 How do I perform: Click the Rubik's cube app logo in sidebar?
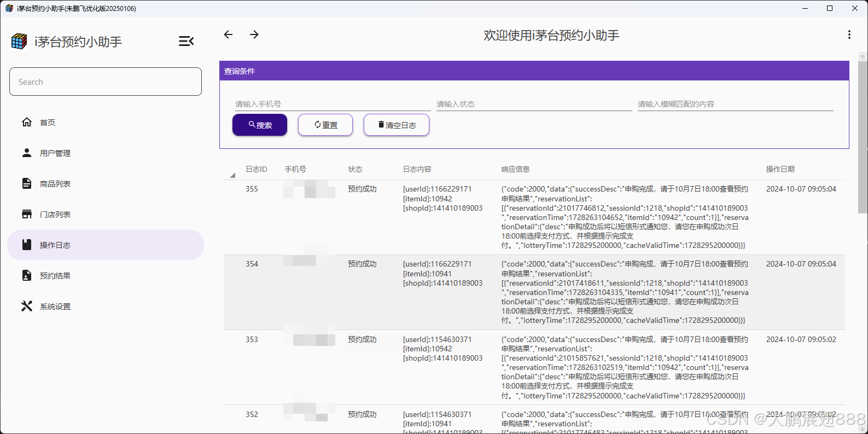click(x=19, y=41)
